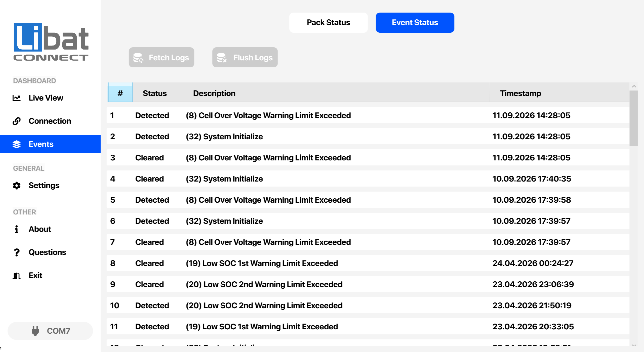Click timestamp 23.04.2026 20:33:05
Viewport: 644px width, 352px height.
pos(533,327)
